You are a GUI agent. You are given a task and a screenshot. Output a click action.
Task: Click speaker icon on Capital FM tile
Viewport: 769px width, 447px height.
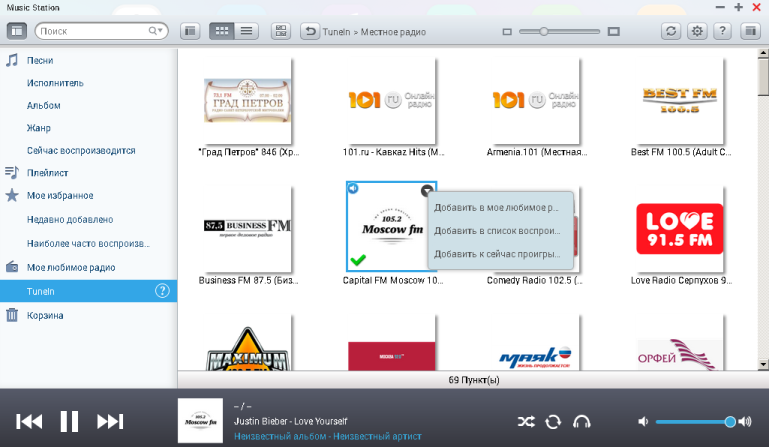[353, 188]
